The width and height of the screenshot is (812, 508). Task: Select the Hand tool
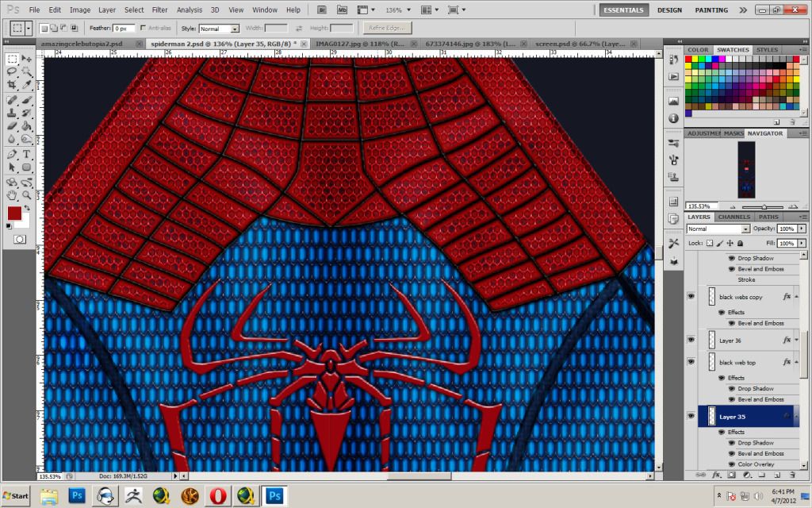click(x=12, y=195)
